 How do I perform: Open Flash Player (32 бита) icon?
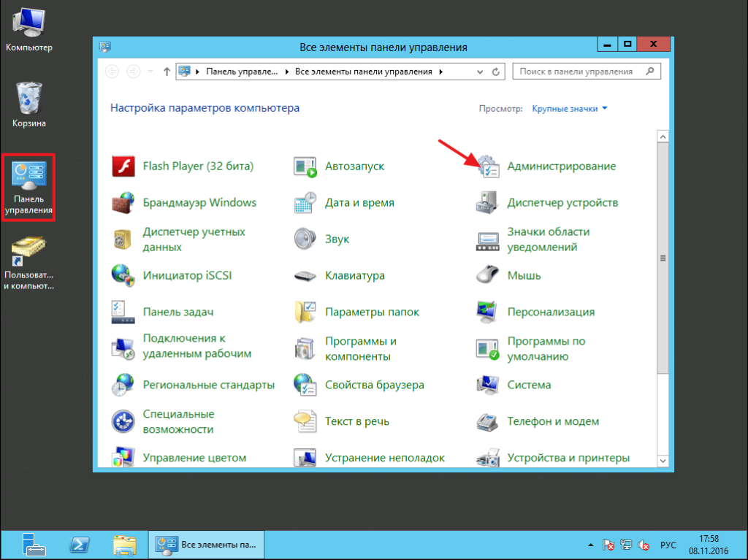pos(123,166)
